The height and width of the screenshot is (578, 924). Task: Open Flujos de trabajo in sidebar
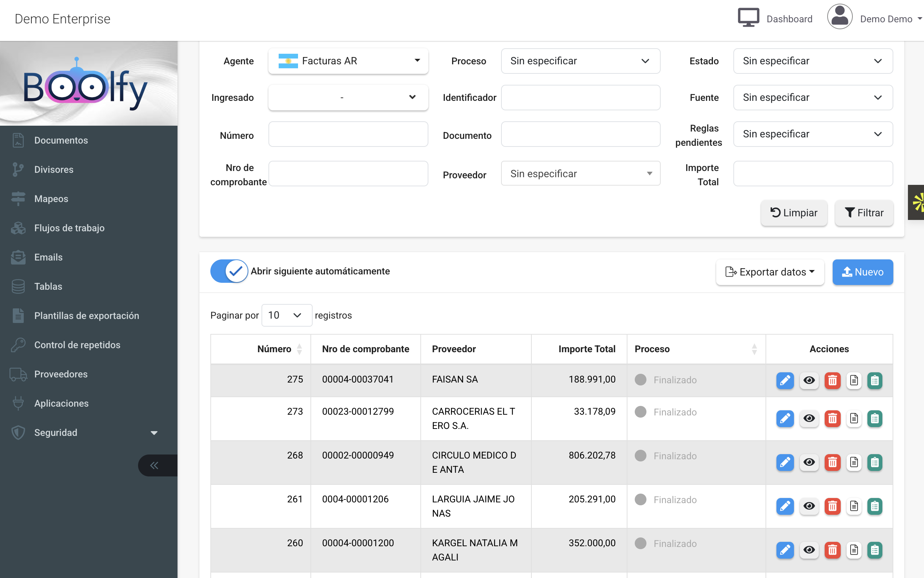(69, 228)
